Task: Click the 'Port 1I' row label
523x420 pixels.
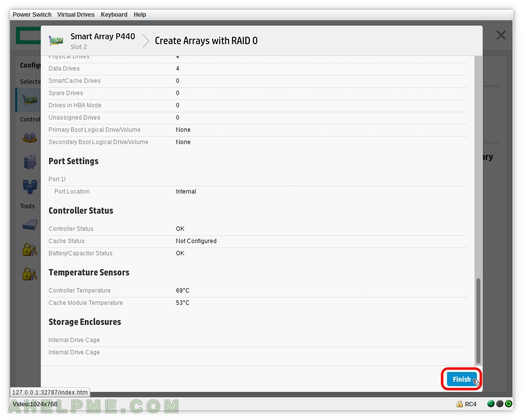Action: point(57,179)
